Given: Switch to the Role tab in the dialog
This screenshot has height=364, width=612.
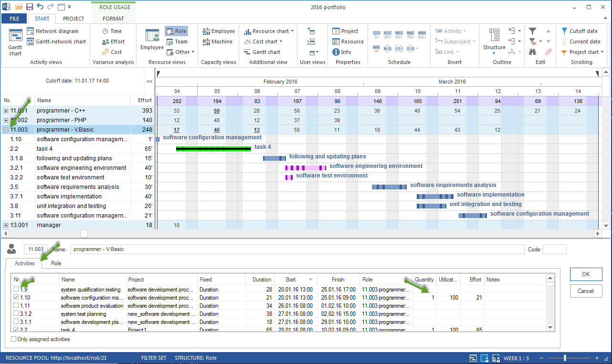Looking at the screenshot, I should 56,263.
